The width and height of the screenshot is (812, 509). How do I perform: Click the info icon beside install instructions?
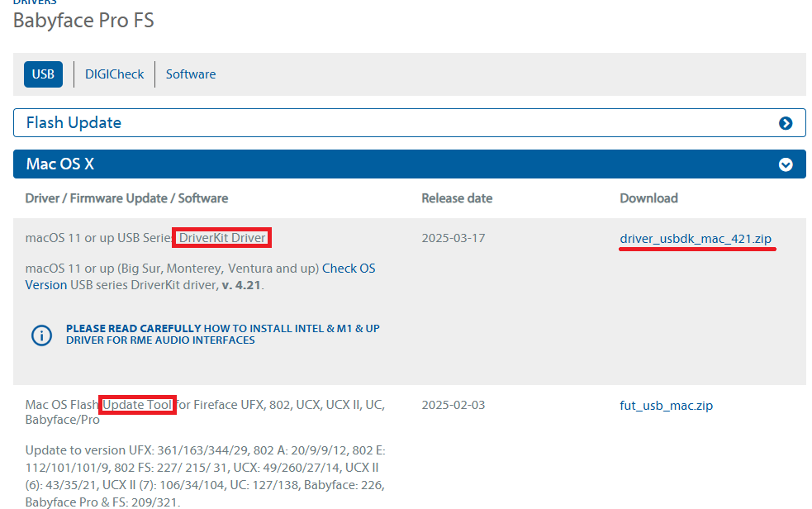[x=41, y=335]
